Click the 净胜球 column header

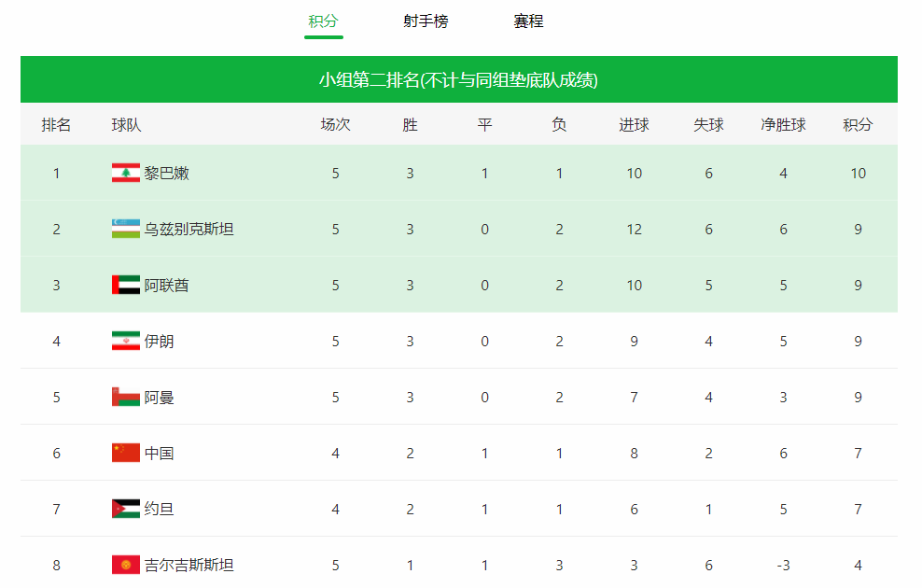[x=783, y=124]
